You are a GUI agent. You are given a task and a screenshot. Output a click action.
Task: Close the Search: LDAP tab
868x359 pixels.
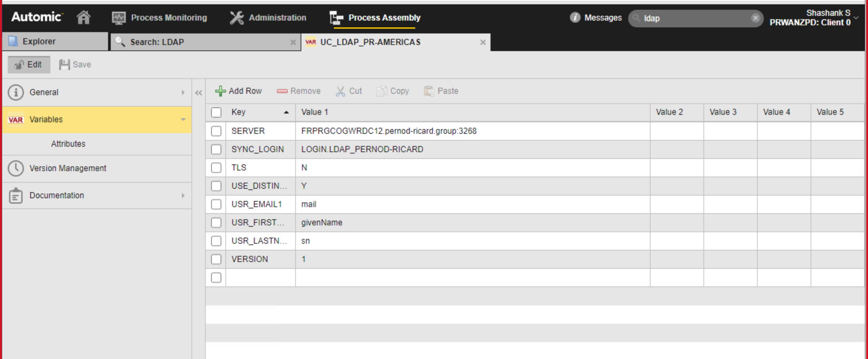click(293, 43)
